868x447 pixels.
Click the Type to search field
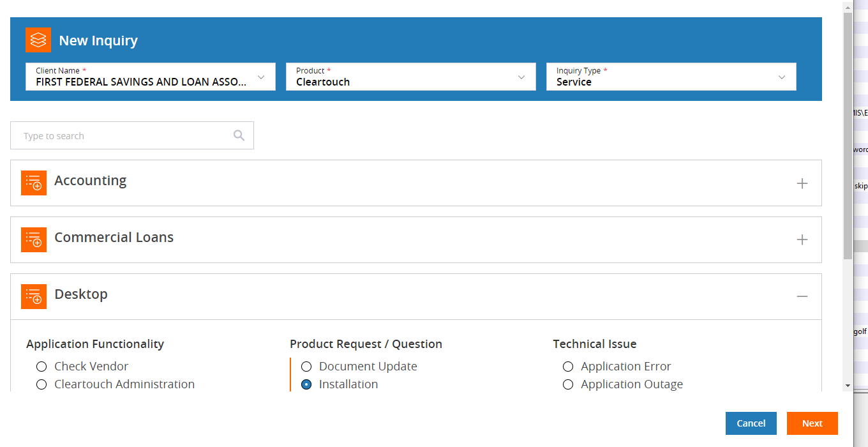tap(132, 135)
